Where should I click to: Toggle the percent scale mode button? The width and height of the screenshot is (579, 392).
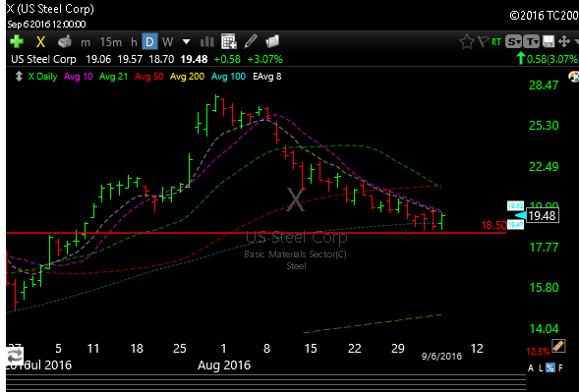pos(550,367)
